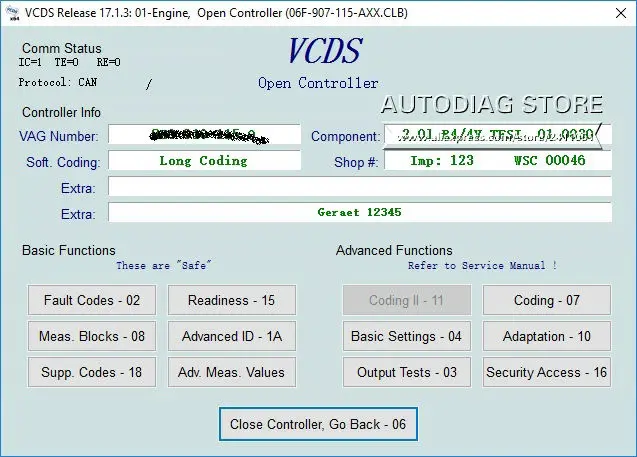Click the Soft. Coding field showing Long Coding
The height and width of the screenshot is (457, 637).
[204, 160]
